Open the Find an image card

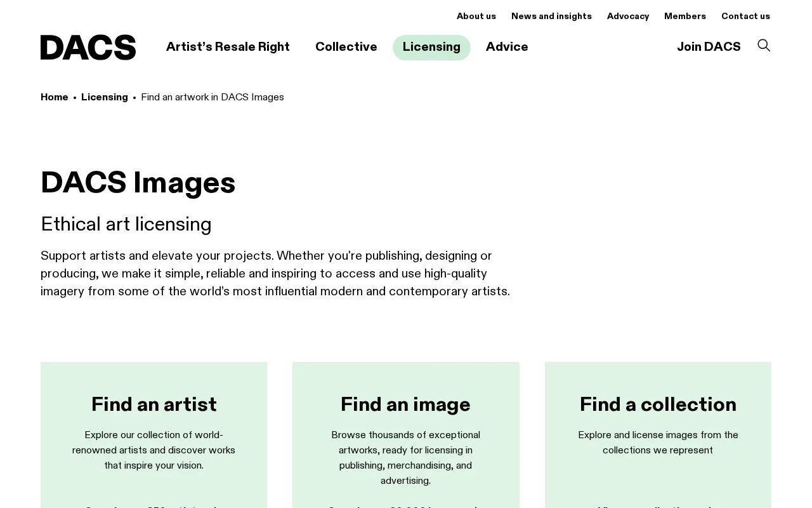pos(406,435)
